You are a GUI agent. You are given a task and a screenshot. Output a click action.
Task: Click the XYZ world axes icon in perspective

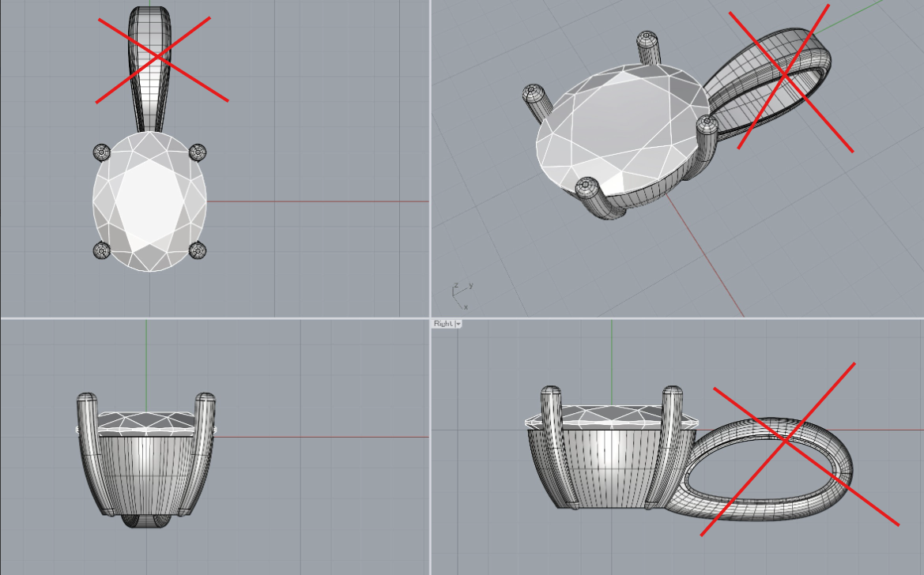tap(462, 295)
